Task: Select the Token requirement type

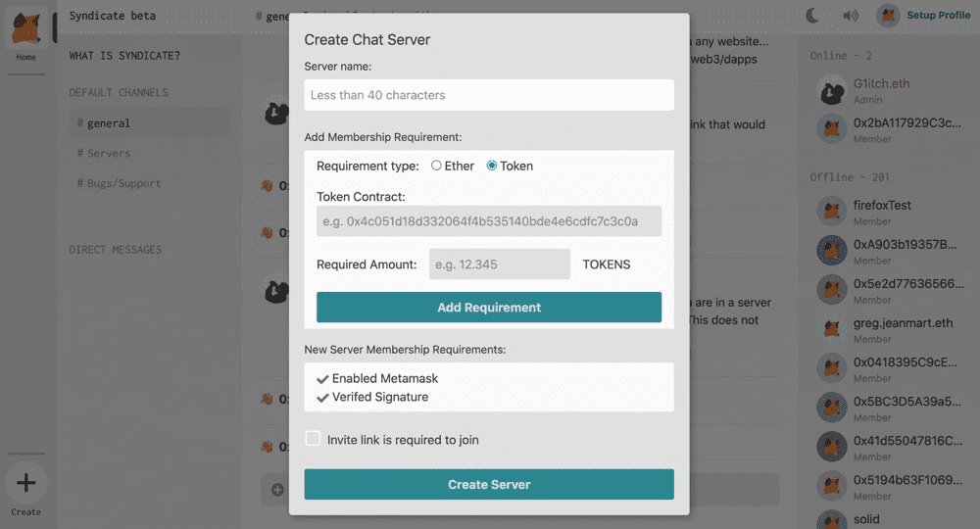Action: (492, 166)
